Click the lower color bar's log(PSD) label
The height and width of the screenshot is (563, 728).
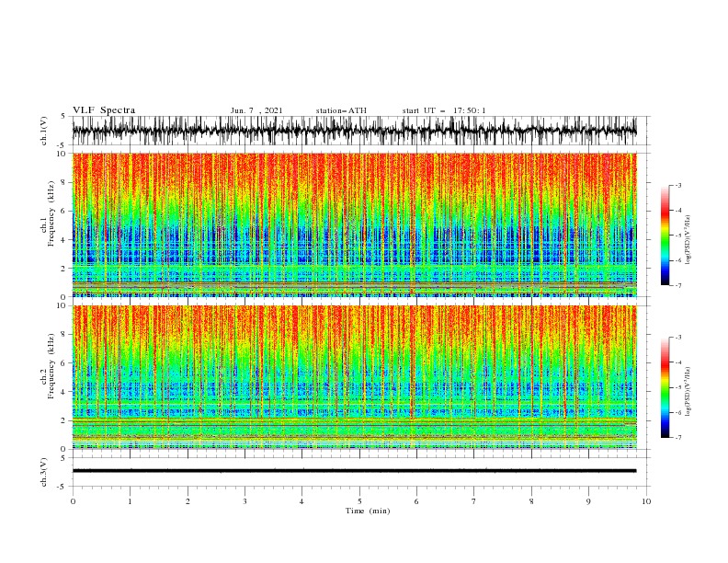688,392
